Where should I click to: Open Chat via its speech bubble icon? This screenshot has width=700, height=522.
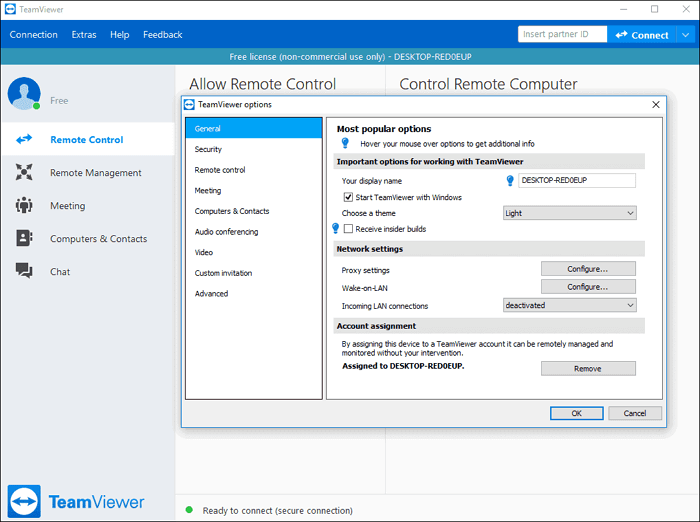(x=24, y=271)
